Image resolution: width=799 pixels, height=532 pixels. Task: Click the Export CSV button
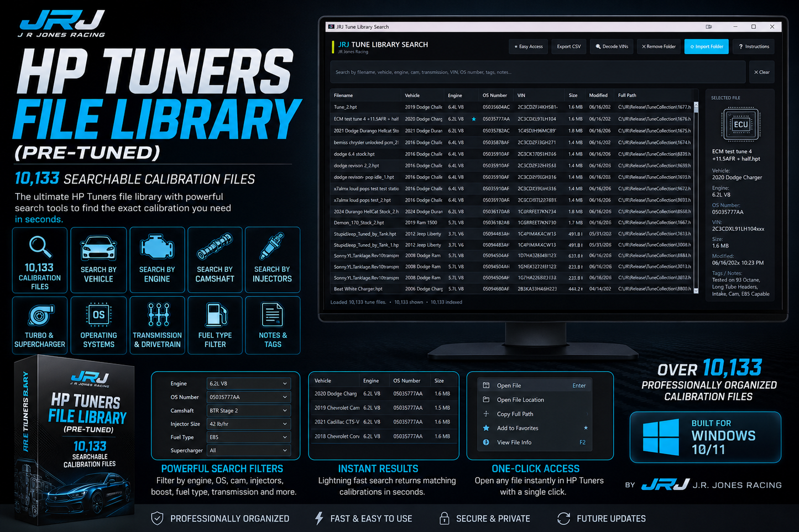pyautogui.click(x=568, y=46)
